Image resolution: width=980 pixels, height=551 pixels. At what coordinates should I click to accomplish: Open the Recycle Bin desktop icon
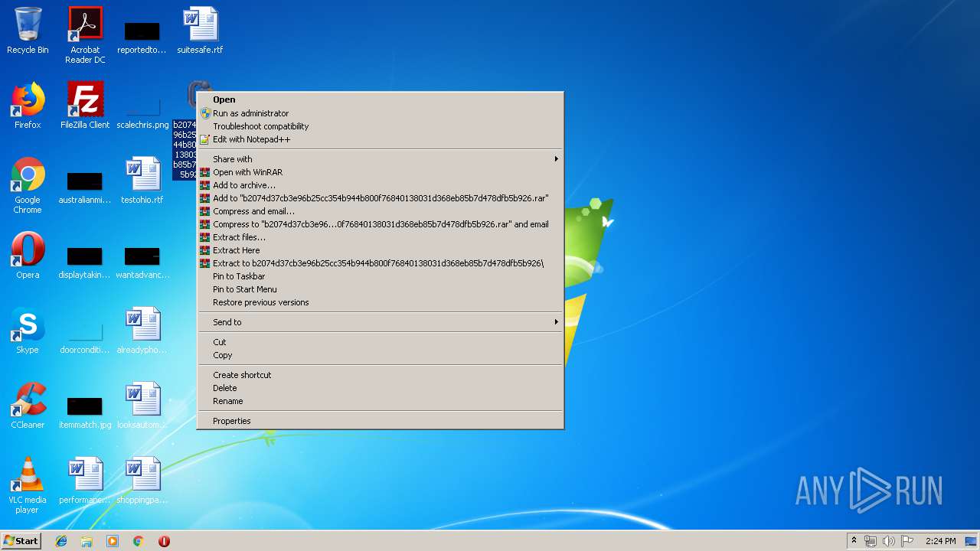tap(28, 31)
